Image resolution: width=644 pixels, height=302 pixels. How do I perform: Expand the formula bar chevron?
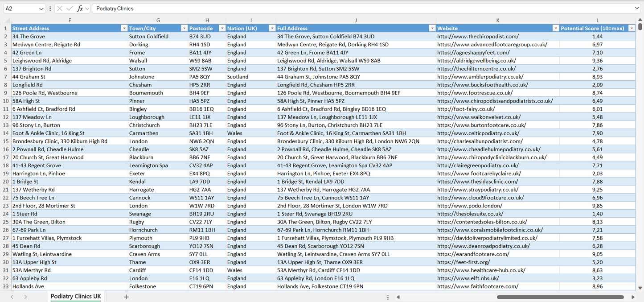tap(87, 8)
